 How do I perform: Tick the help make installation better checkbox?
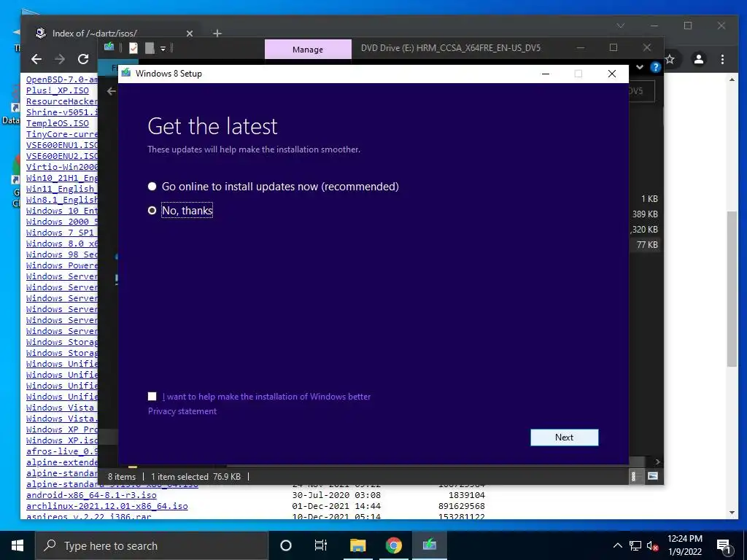(152, 396)
